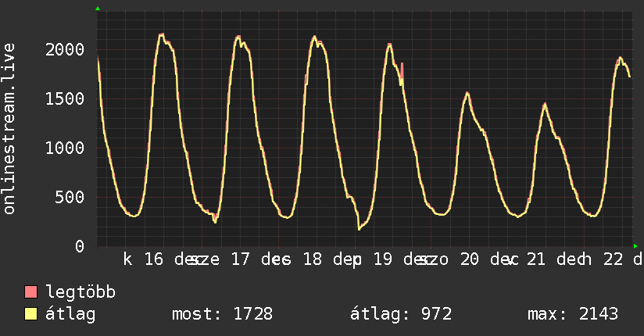Click the green arrow atop the y-axis
The image size is (644, 336).
(98, 9)
